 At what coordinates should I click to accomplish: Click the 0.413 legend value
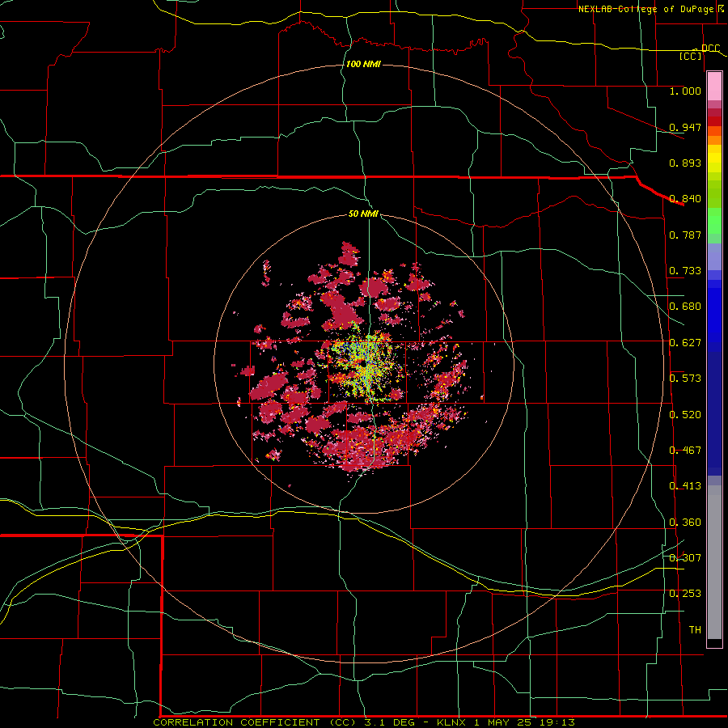coord(685,486)
